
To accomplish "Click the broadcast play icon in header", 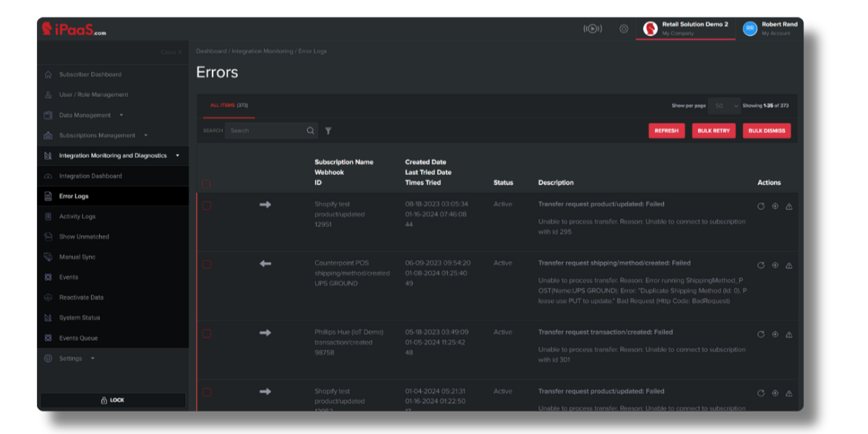I will 592,29.
